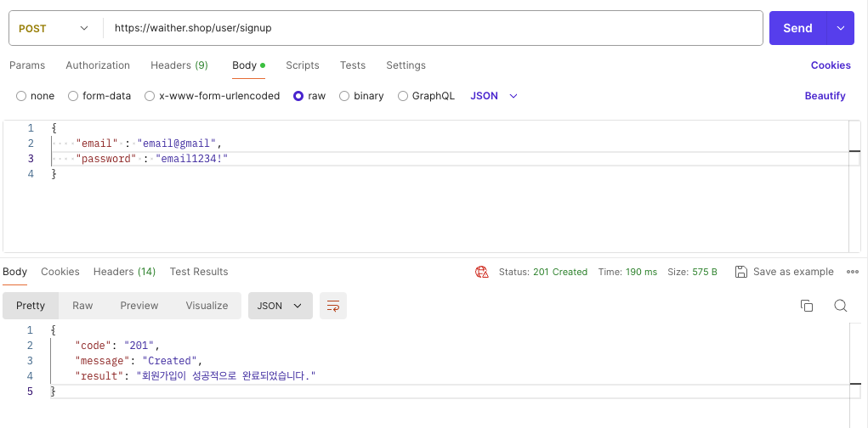Click the network warning globe icon
The image size is (868, 428).
click(481, 272)
